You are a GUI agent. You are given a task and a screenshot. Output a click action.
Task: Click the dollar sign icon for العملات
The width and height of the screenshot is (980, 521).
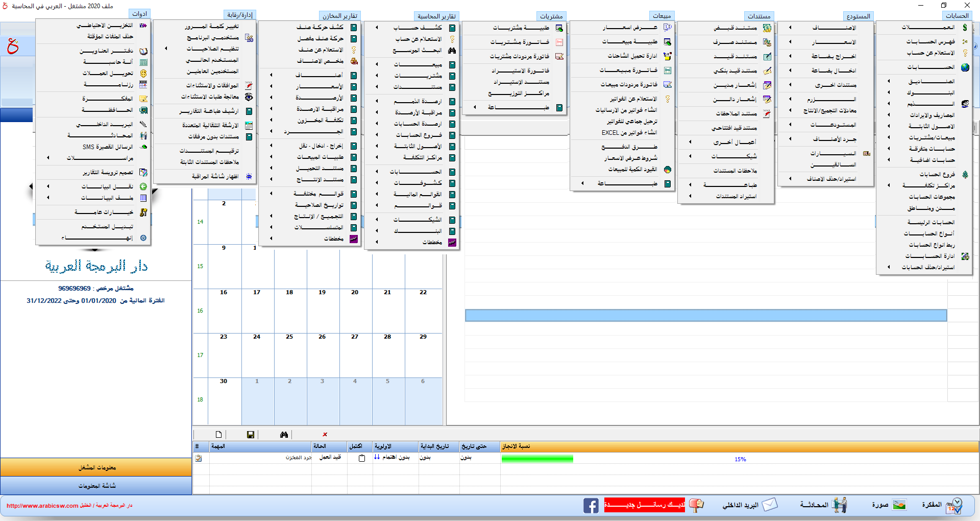click(x=965, y=27)
